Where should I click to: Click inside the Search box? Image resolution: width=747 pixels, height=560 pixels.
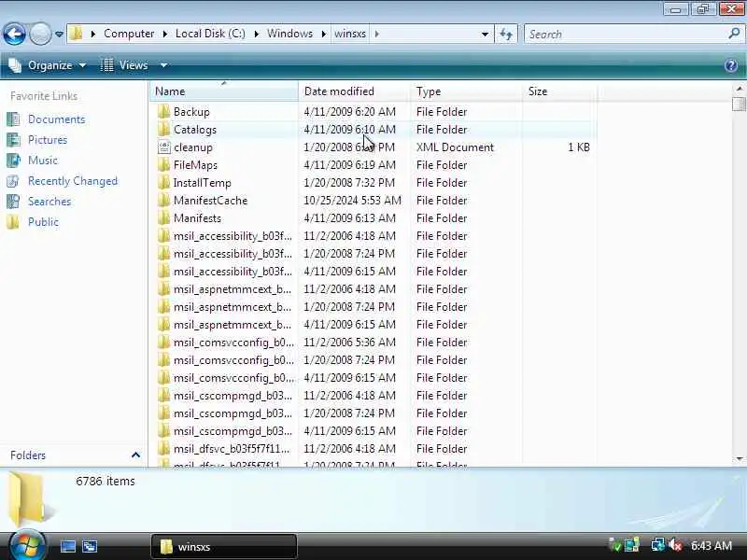pos(627,35)
